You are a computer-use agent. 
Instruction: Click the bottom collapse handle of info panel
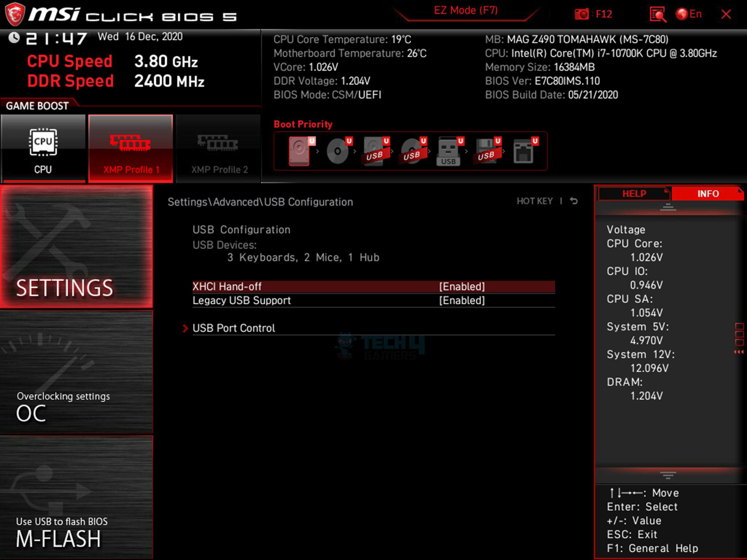tap(668, 475)
